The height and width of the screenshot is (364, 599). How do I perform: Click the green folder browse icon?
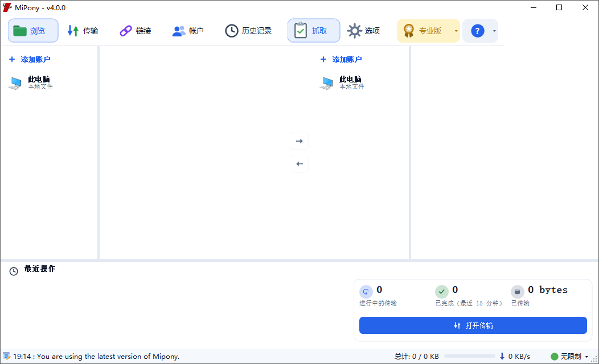pos(20,31)
